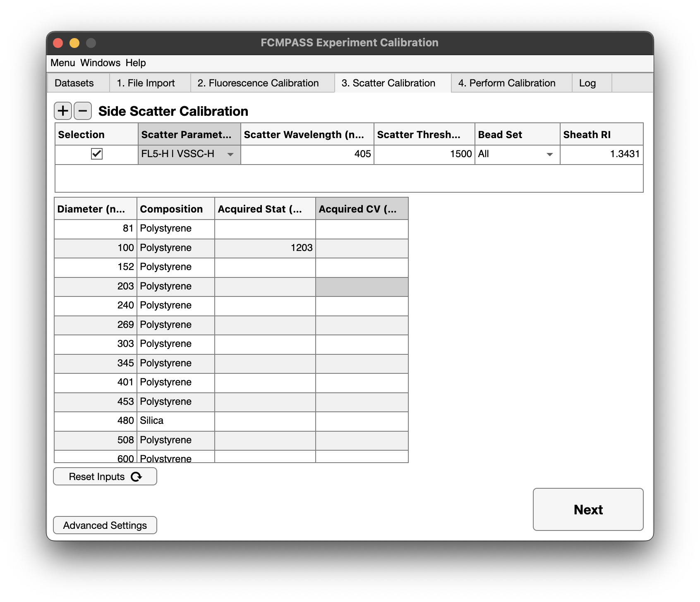Click the Selection column header
The width and height of the screenshot is (700, 602).
(96, 134)
